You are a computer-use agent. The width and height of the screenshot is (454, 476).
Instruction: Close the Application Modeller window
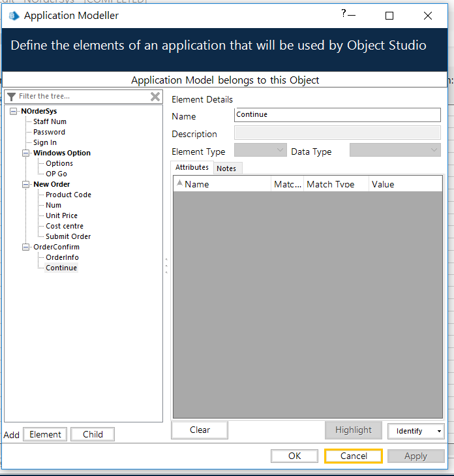point(428,16)
